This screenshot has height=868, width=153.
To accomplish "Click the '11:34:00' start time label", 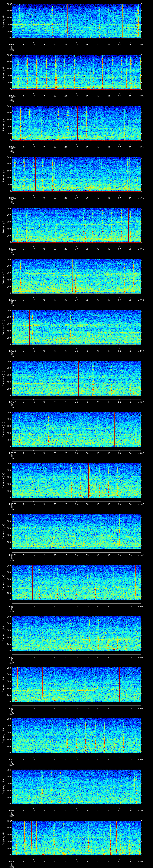I will 12,198.
